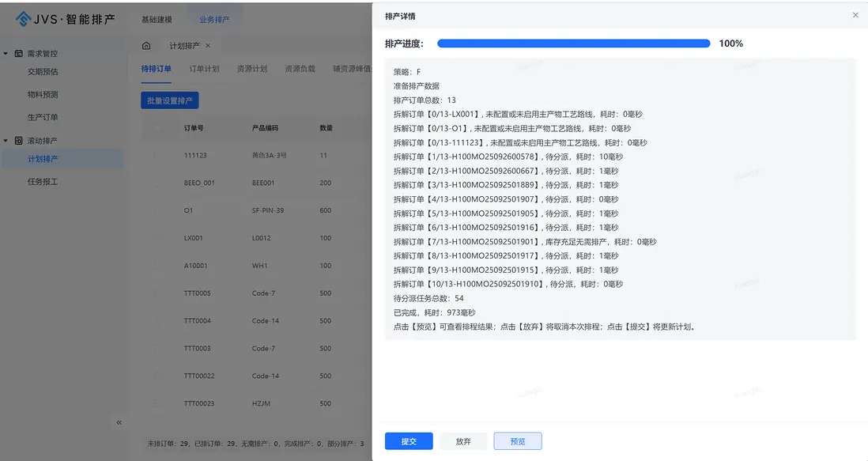This screenshot has width=868, height=461.
Task: Click order number TTT0004
Action: [197, 321]
